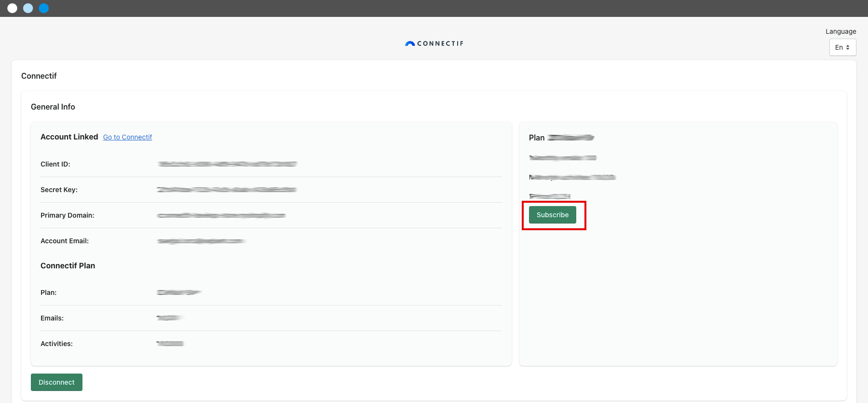868x403 pixels.
Task: Click the light blue window control dot
Action: pyautogui.click(x=28, y=8)
